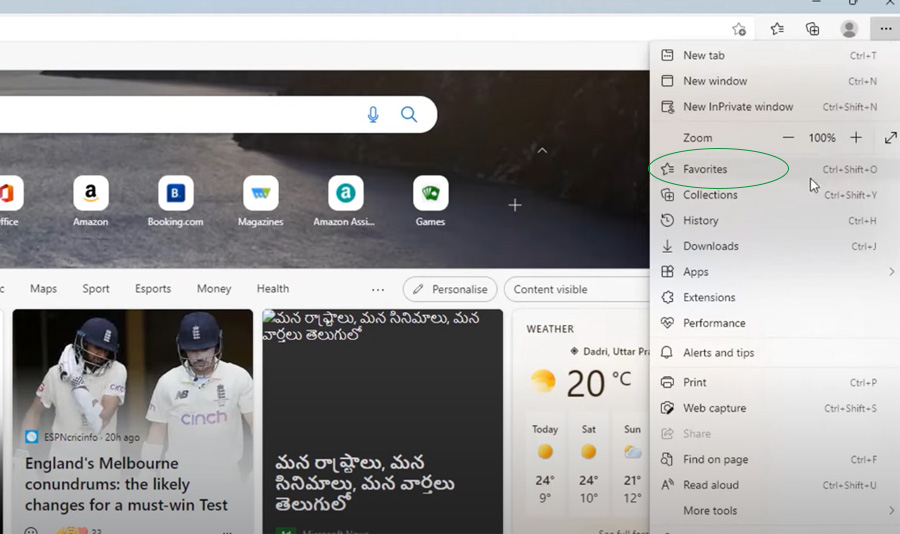Open Settings and more ellipsis button

click(x=885, y=29)
